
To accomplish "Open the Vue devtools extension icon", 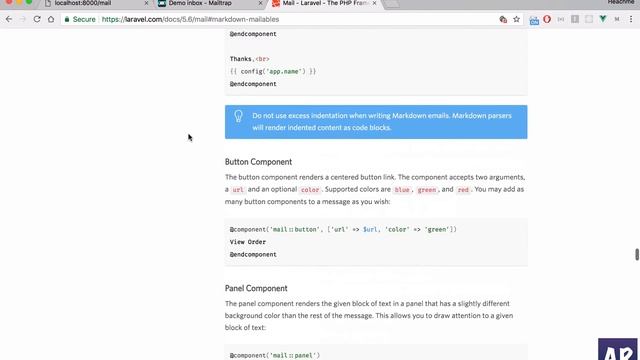I will tap(603, 19).
